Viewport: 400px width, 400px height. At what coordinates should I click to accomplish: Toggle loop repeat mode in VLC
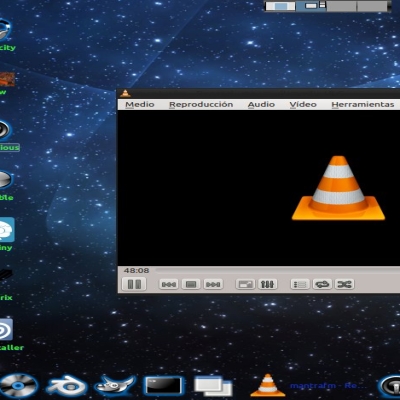click(x=322, y=284)
